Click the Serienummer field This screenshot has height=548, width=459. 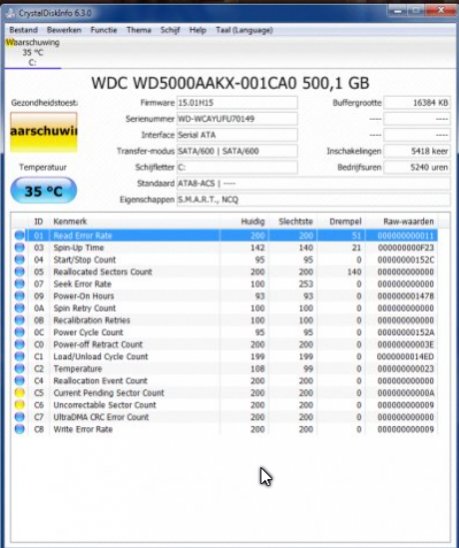237,119
